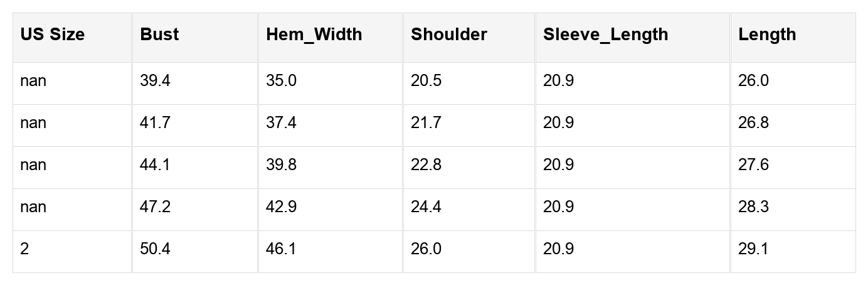The image size is (868, 285).
Task: Select the Length cell showing 29.1
Action: 753,249
